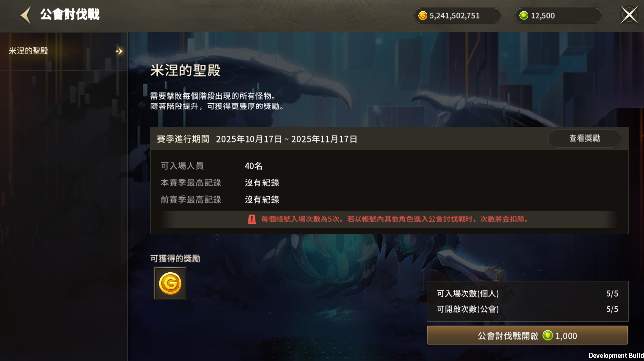
Task: Click the gold coin icon in the top bar
Action: pos(423,16)
